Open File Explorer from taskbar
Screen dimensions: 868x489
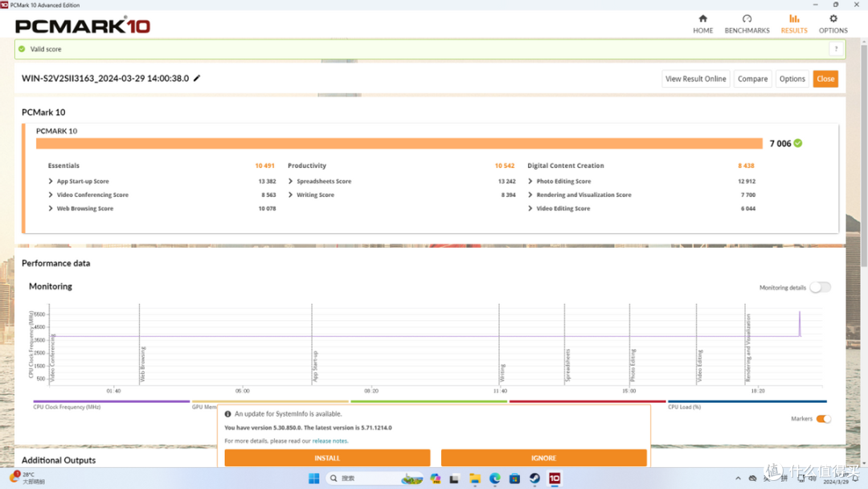coord(474,479)
